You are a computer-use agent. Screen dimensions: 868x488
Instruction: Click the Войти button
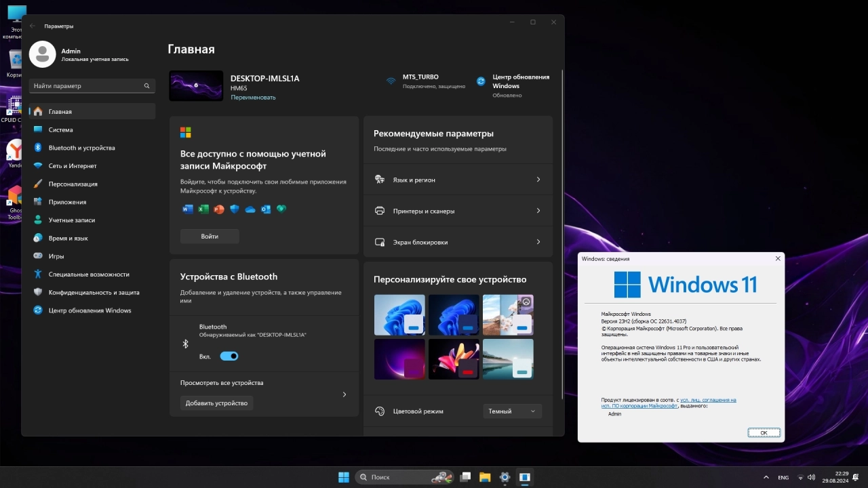click(210, 236)
